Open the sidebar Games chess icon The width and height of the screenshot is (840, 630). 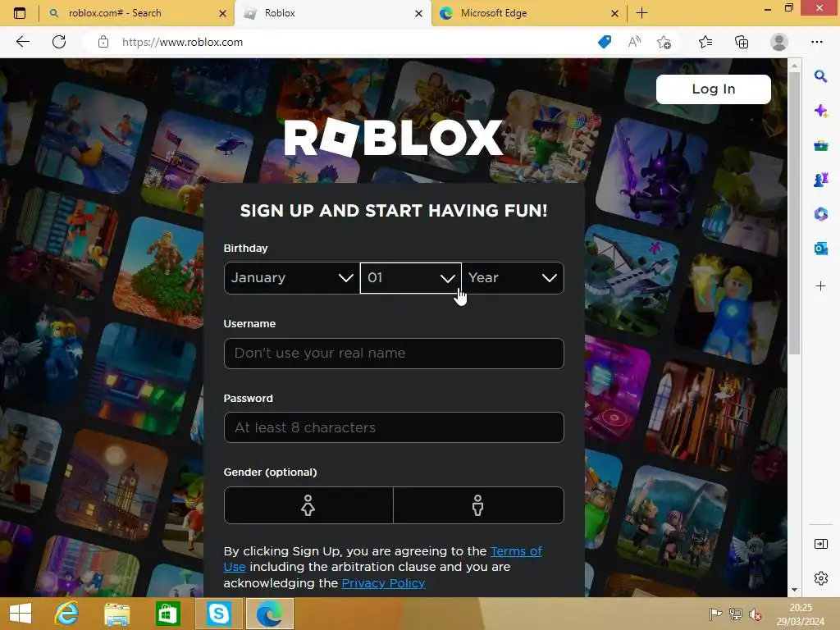click(x=820, y=180)
